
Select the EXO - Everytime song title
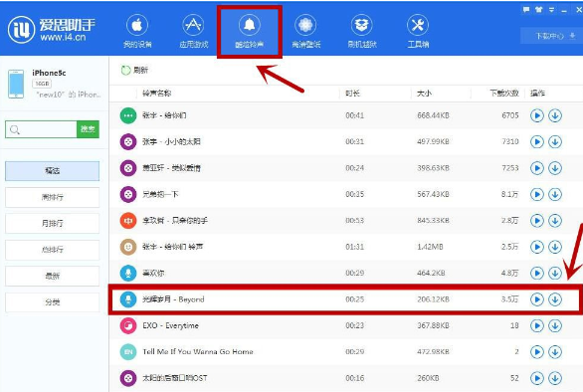tap(170, 325)
